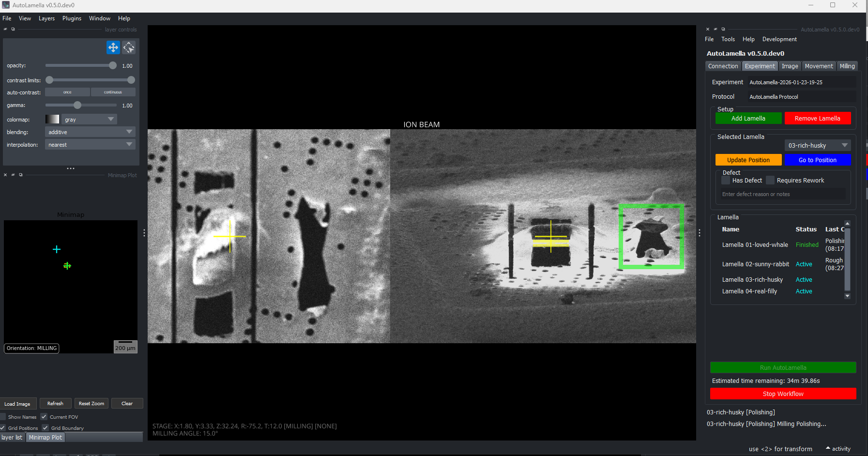Open the Plugins menu

[72, 18]
